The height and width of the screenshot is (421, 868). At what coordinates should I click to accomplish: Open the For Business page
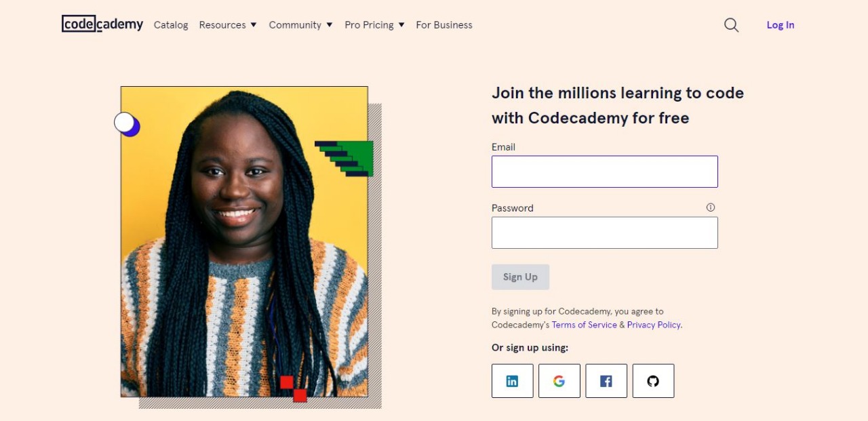444,25
